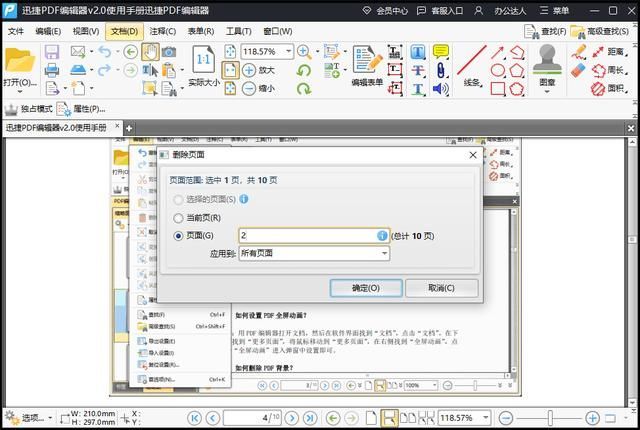This screenshot has height=430, width=640.
Task: Select the 周长 perimeter measuring tool
Action: [610, 70]
